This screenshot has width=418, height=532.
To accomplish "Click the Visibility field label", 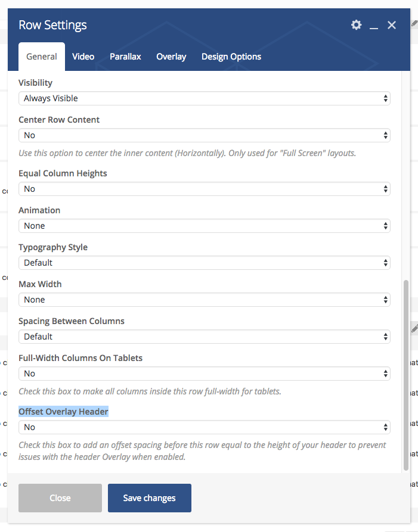I will 35,83.
